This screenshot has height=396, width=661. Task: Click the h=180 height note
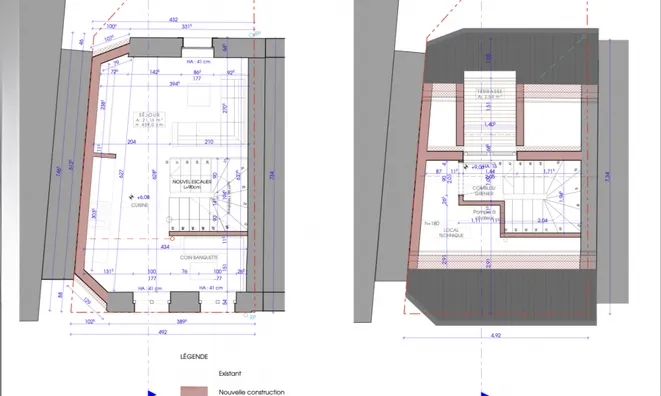432,224
